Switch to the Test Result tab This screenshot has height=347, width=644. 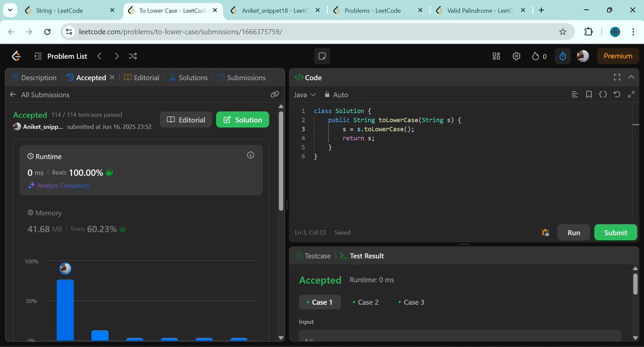pyautogui.click(x=362, y=256)
